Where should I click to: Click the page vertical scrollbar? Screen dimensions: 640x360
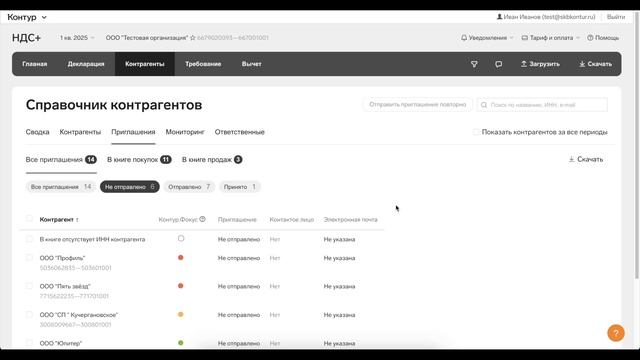(x=637, y=145)
